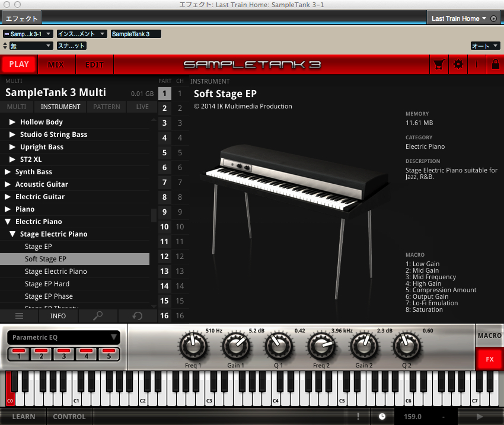Select the INSTRUMENT browser tab
Image resolution: width=504 pixels, height=425 pixels.
[60, 107]
